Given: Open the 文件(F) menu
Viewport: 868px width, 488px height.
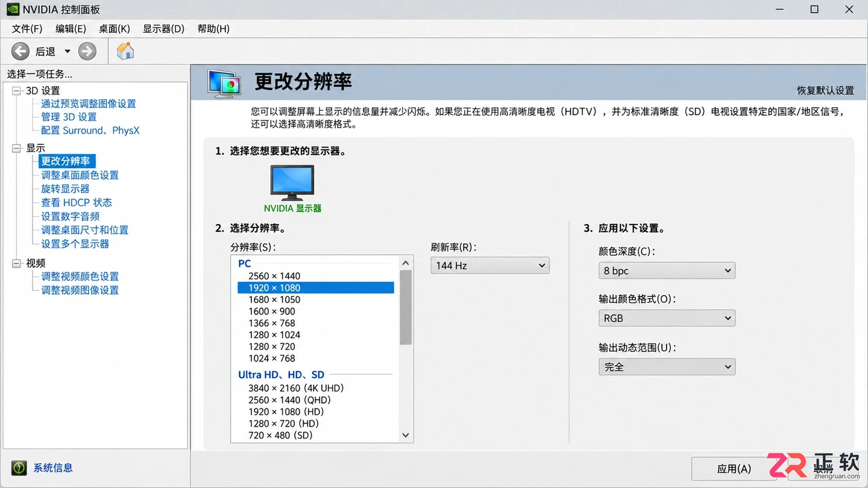Looking at the screenshot, I should click(27, 29).
